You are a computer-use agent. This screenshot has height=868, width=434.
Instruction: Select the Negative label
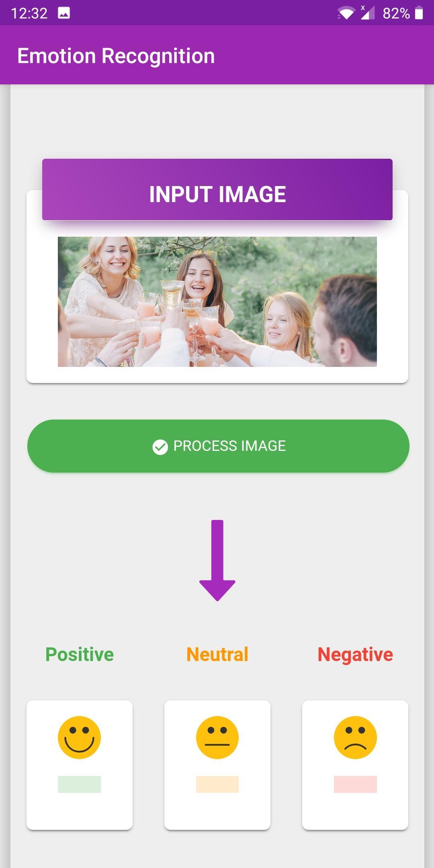click(x=355, y=655)
